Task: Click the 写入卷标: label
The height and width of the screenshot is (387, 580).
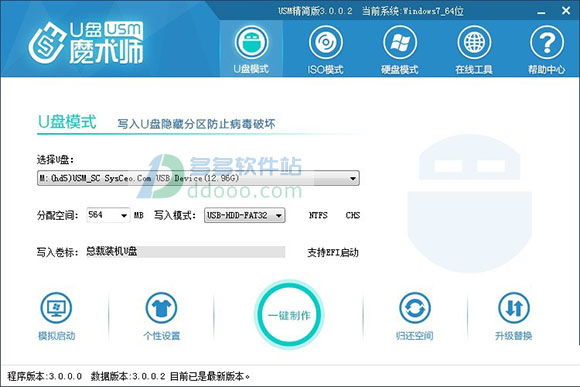Action: [x=58, y=252]
